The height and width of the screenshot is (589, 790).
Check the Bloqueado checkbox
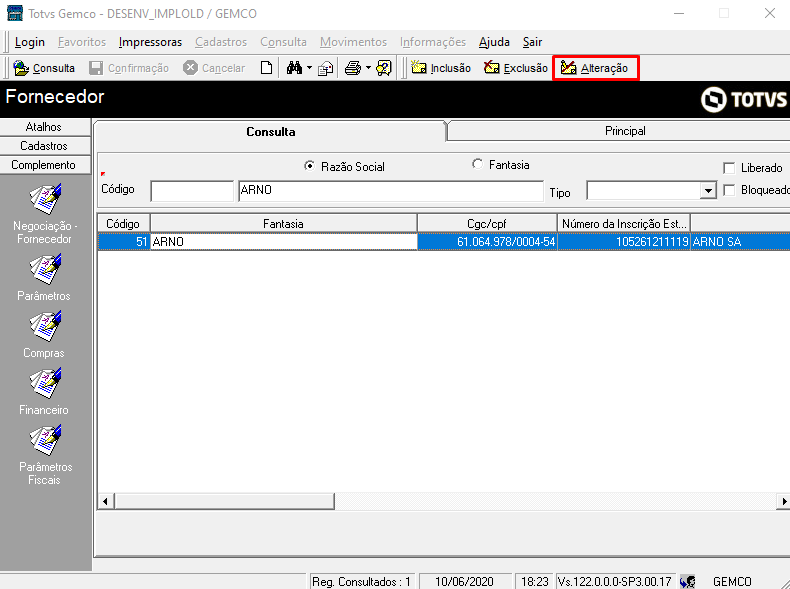pyautogui.click(x=729, y=190)
